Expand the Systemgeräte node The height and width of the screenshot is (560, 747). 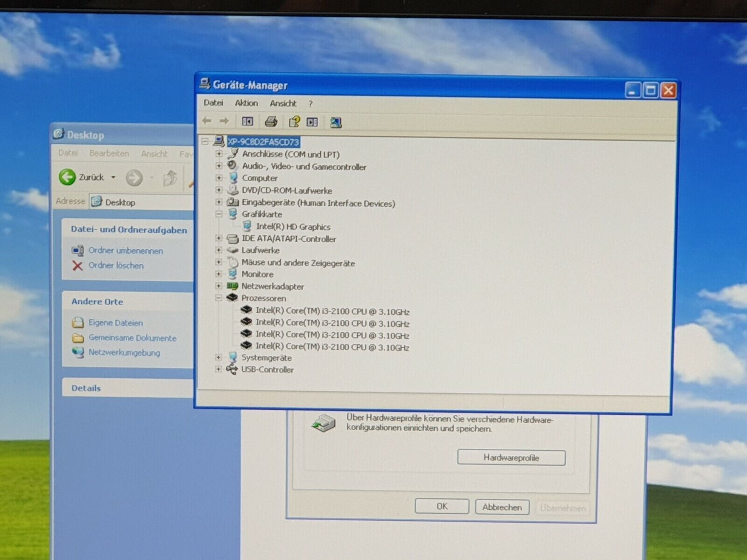[218, 357]
